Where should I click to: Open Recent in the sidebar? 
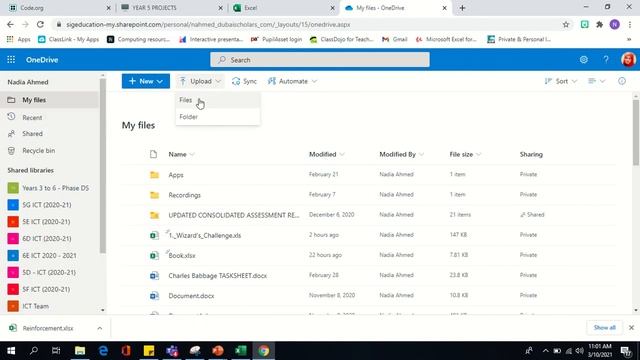(49, 118)
